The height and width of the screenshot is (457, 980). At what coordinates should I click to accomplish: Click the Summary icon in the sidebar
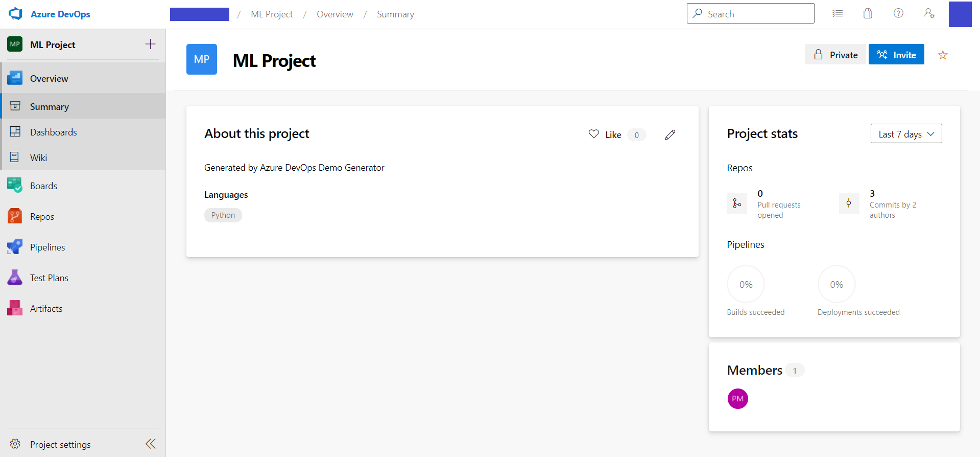click(x=15, y=106)
